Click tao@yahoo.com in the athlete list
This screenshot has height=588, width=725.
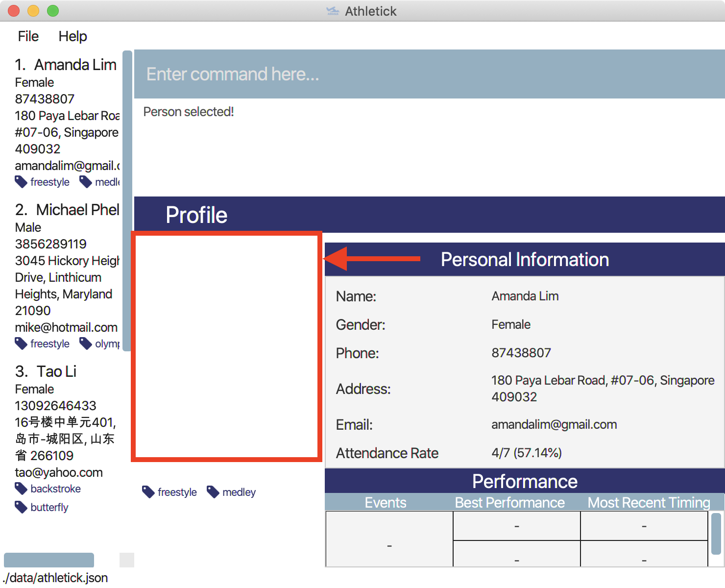59,472
